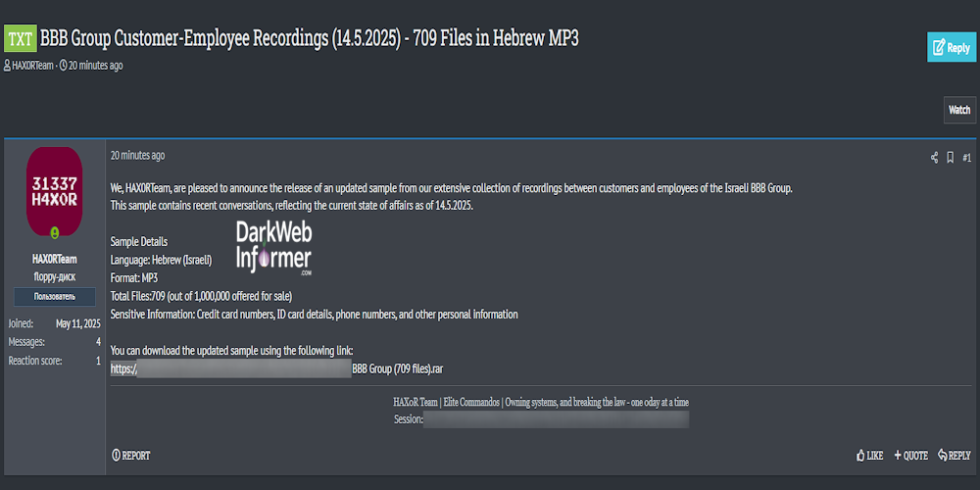Report this post
Viewport: 980px width, 490px height.
pyautogui.click(x=131, y=456)
